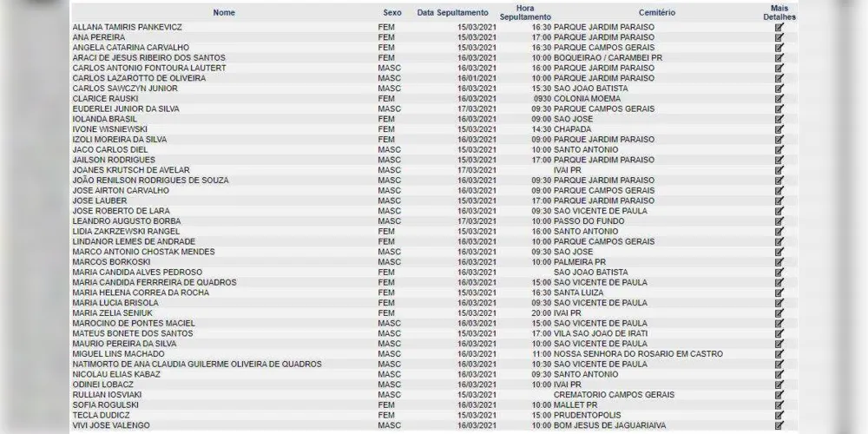Select the name IVONE WISNIEWSKI
Image resolution: width=868 pixels, height=434 pixels.
coord(110,129)
